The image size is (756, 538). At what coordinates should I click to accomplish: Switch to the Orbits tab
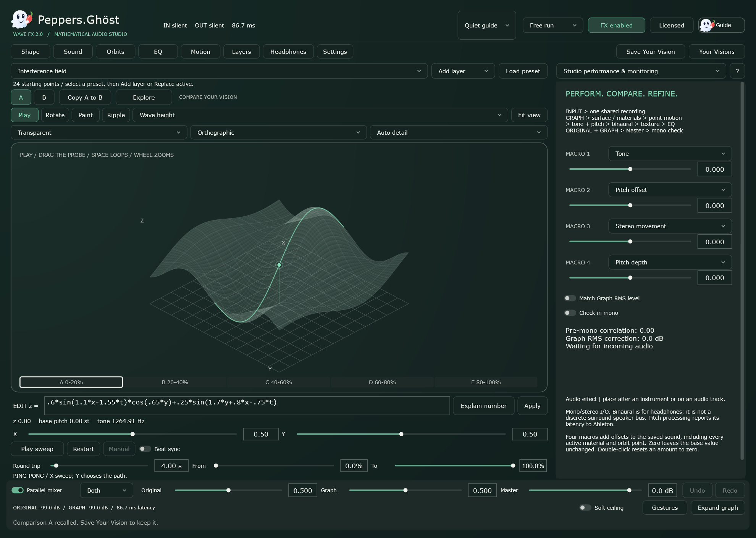tap(115, 52)
